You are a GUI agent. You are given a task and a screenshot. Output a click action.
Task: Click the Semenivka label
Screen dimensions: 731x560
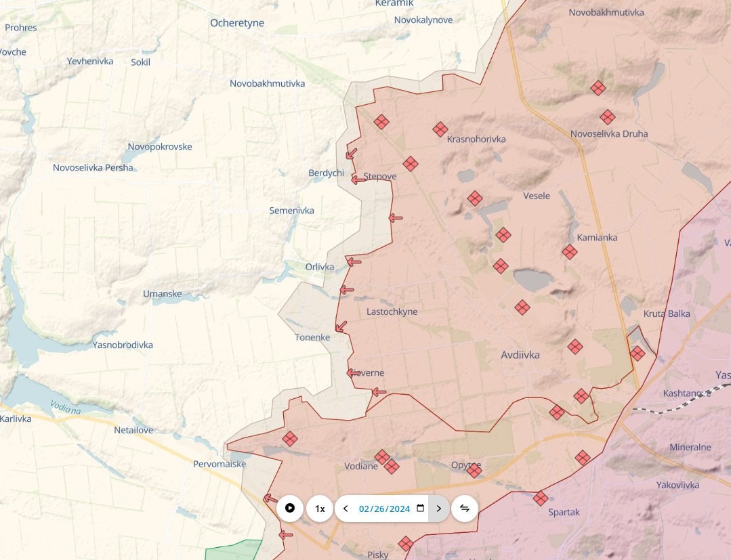(291, 211)
